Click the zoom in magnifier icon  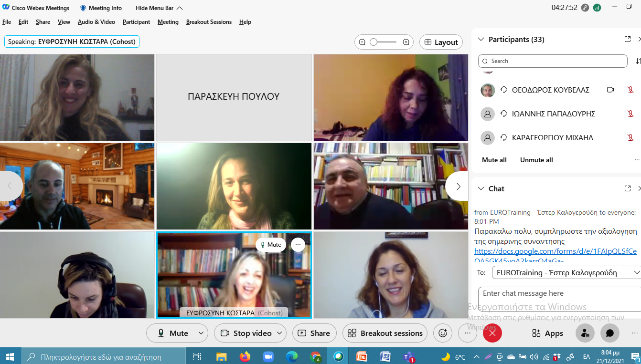click(x=406, y=42)
